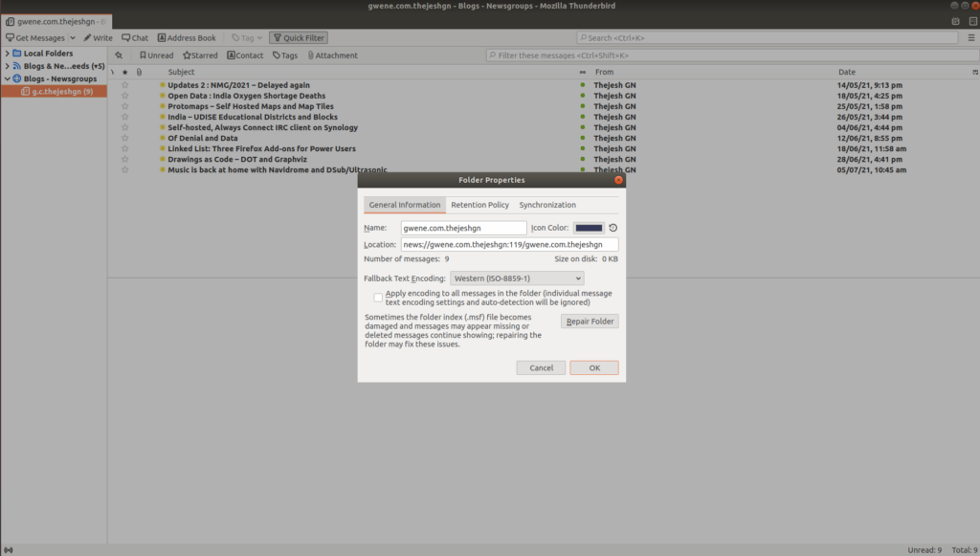Star the Music is back at home message
The image size is (980, 556).
click(125, 170)
